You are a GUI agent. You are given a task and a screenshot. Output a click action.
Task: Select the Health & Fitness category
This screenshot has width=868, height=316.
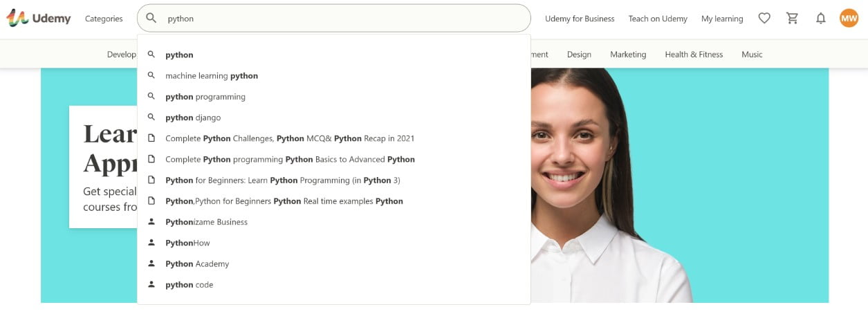694,55
